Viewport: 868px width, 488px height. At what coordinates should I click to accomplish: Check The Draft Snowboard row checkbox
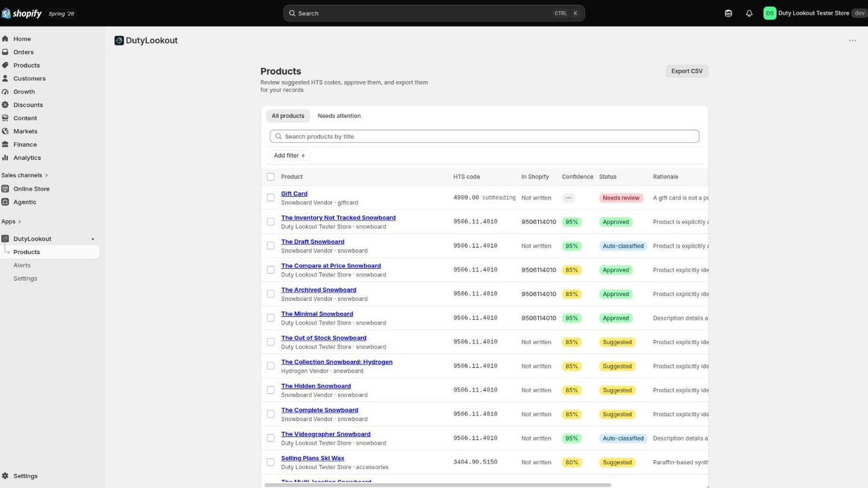click(271, 246)
